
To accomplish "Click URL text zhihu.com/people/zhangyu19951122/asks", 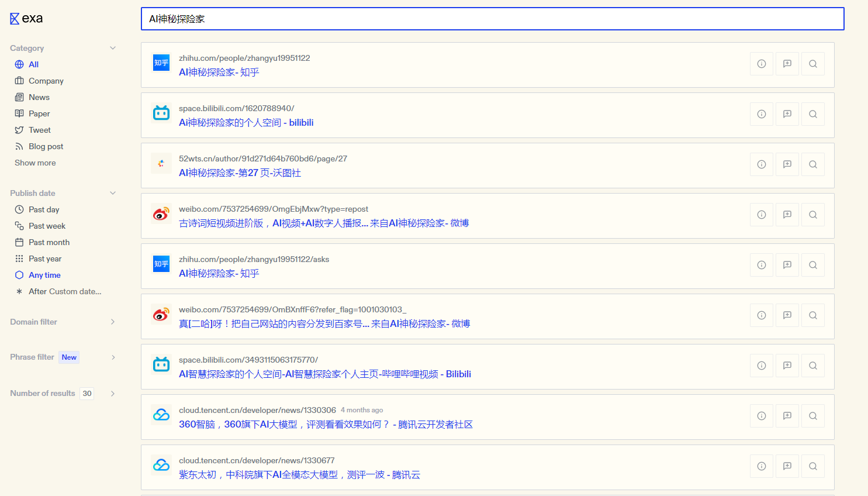I will point(254,259).
